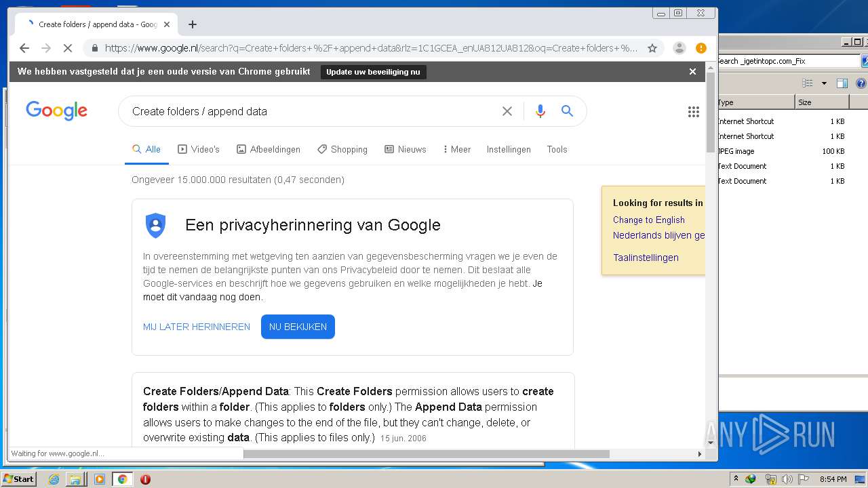
Task: Open Instellingen search settings
Action: [509, 149]
